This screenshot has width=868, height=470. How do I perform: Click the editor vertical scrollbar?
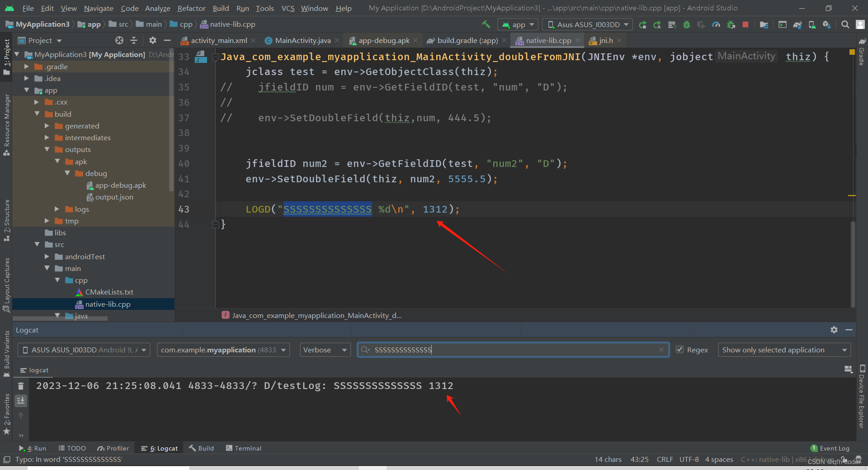click(853, 264)
